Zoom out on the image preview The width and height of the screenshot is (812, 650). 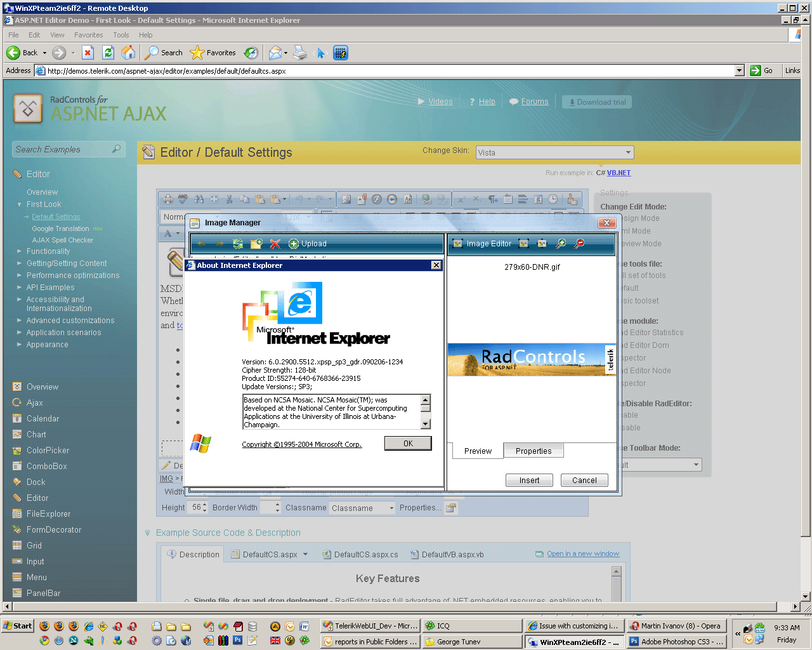point(579,244)
